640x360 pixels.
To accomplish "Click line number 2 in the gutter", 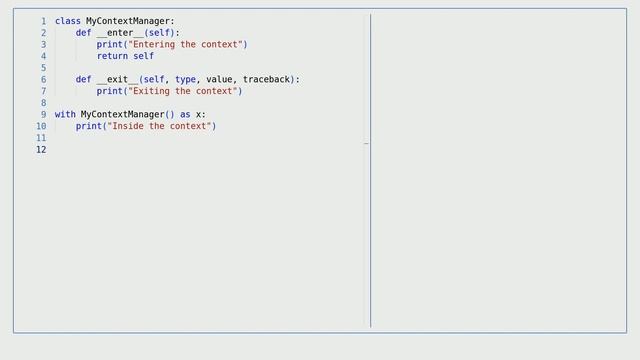I will coord(43,33).
